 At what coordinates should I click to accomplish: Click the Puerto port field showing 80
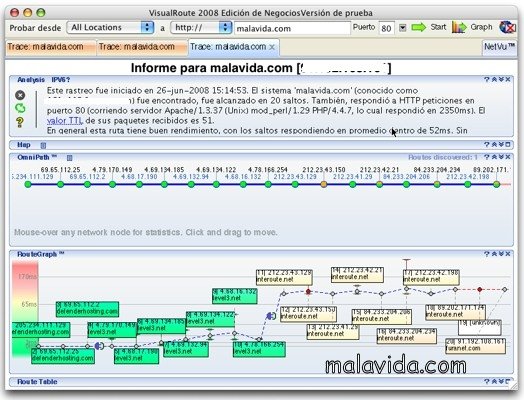point(387,28)
